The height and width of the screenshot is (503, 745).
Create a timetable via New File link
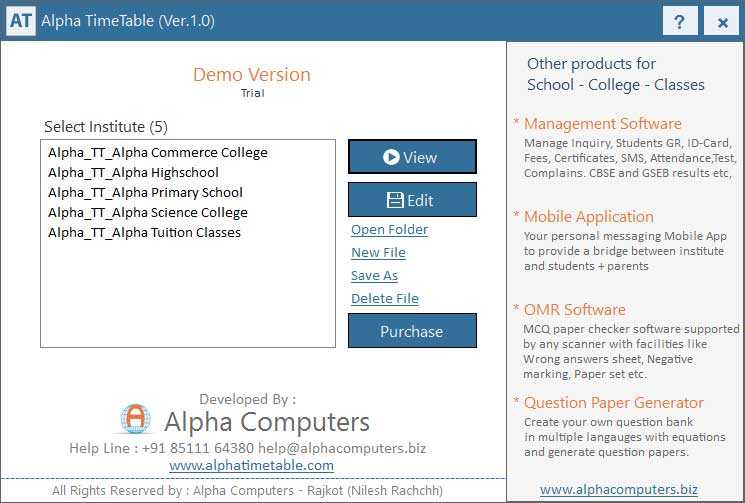click(x=378, y=253)
